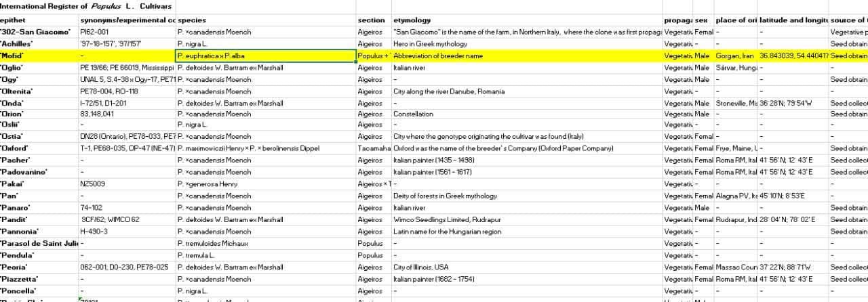Select the "species" column header cell
Image resolution: width=868 pixels, height=302 pixels.
click(192, 20)
